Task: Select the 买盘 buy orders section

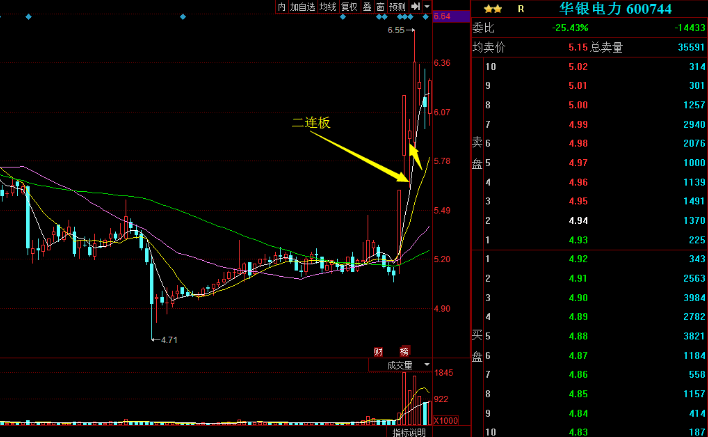Action: [x=476, y=344]
